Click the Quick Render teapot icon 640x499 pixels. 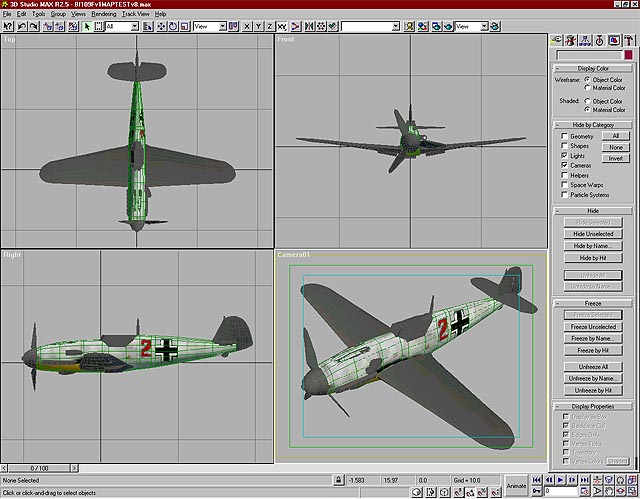pyautogui.click(x=448, y=27)
